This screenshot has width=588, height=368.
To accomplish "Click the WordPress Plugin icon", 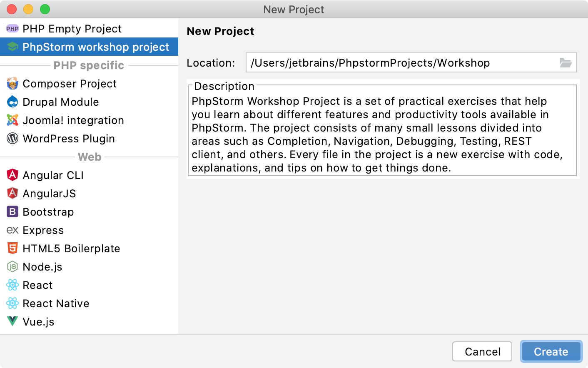I will pos(12,138).
